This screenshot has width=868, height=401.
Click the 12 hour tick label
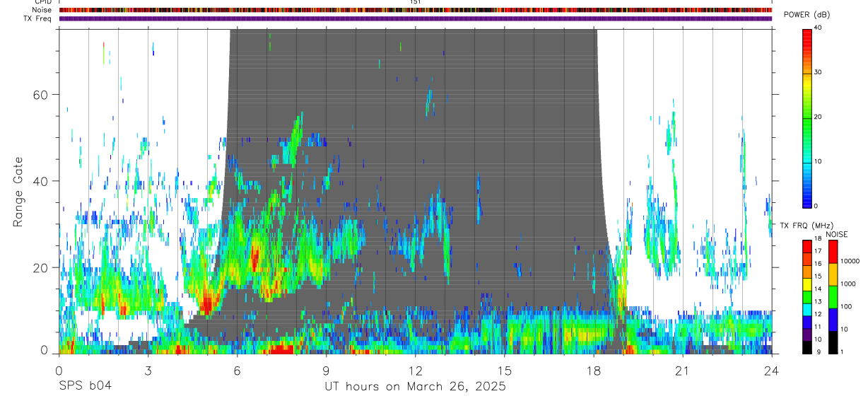415,371
